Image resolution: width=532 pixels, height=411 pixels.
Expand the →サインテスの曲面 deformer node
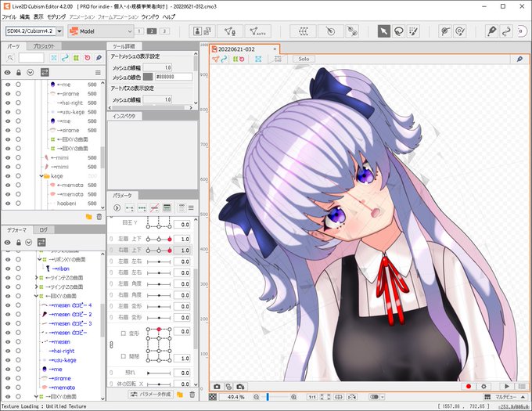pyautogui.click(x=36, y=287)
